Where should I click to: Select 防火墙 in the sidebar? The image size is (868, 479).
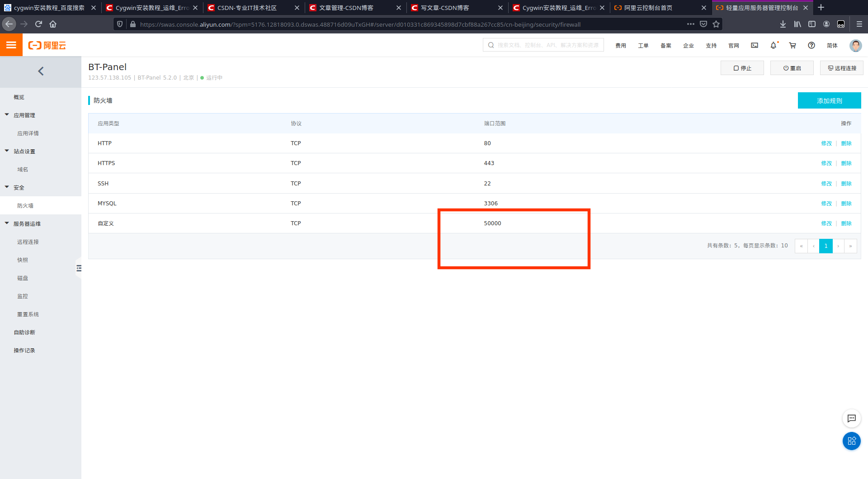[x=25, y=206]
